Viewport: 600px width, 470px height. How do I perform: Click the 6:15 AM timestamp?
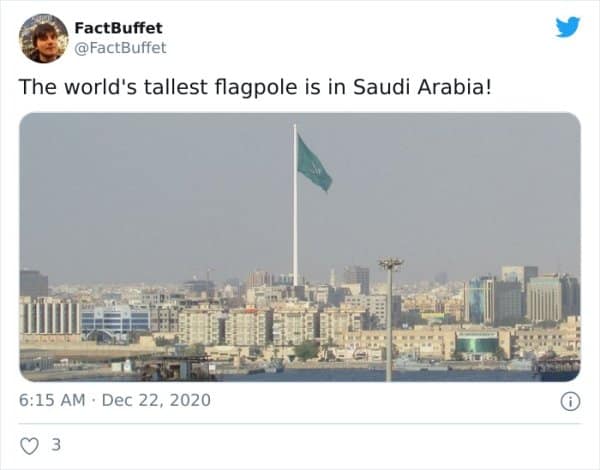(x=51, y=401)
